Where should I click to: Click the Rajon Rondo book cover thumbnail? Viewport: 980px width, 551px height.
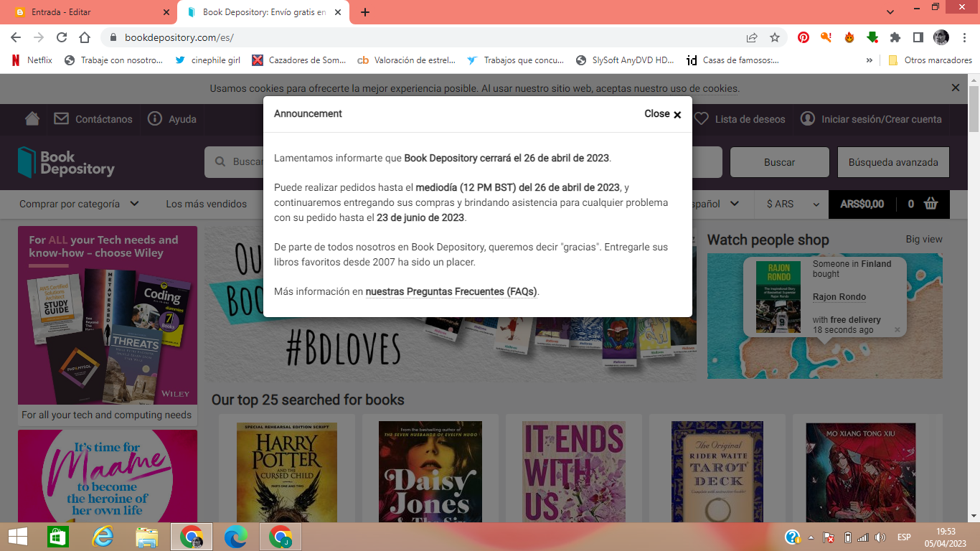(778, 297)
